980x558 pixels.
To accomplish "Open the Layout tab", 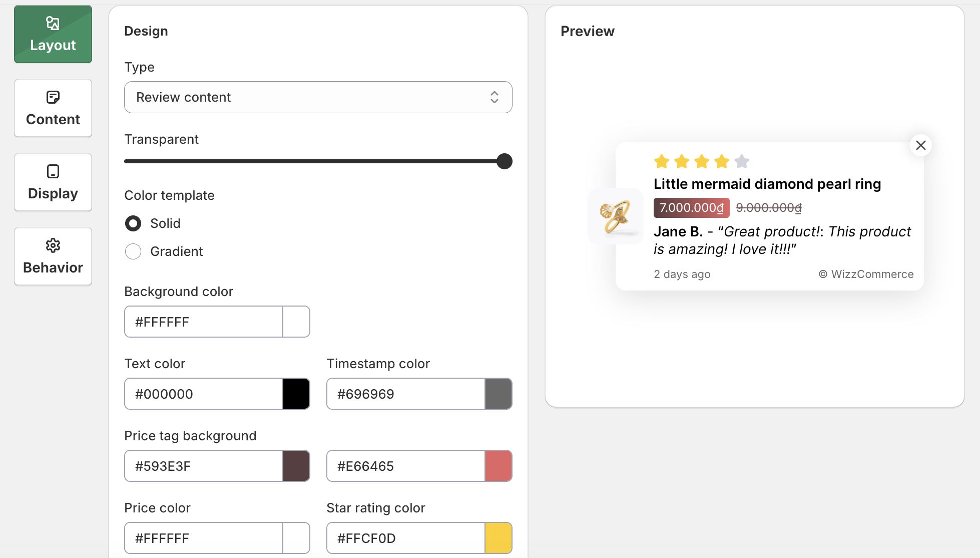I will (53, 35).
